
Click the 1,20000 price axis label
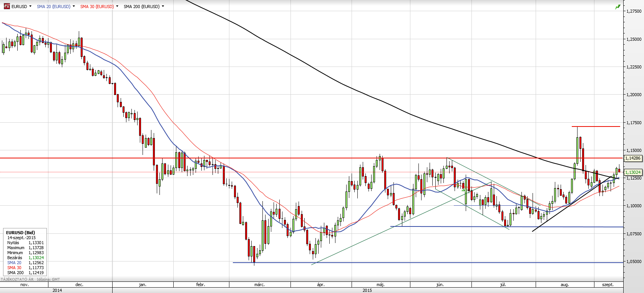point(634,95)
